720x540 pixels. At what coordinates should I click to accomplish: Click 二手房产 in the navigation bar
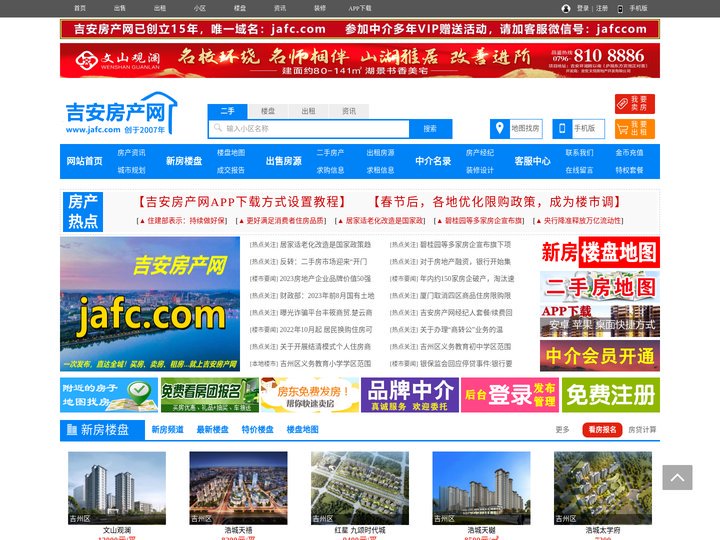330,152
